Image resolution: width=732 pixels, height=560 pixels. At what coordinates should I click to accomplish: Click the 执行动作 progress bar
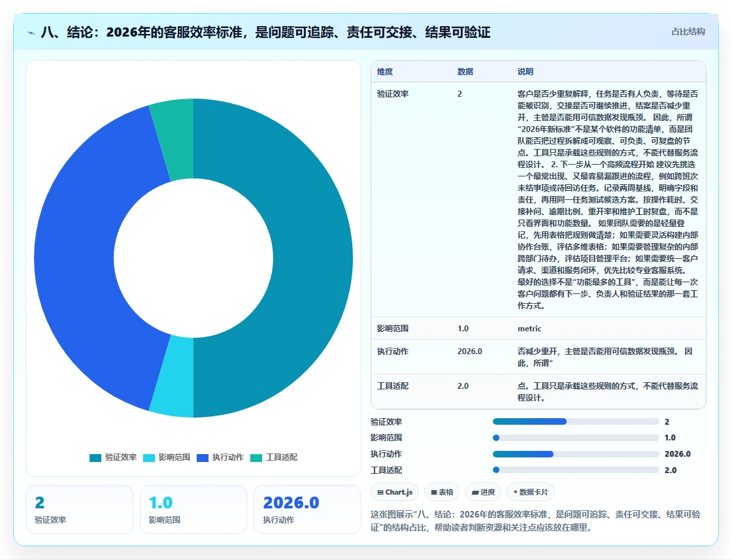click(x=576, y=454)
